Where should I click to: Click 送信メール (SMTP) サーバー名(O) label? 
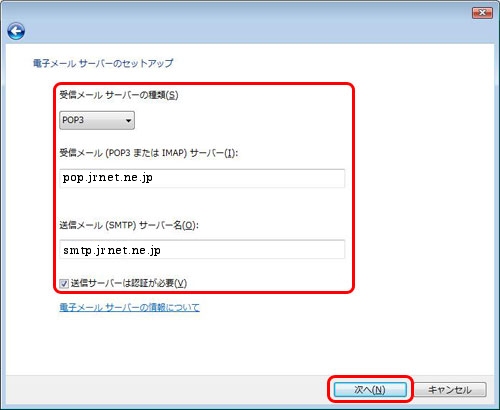coord(129,225)
